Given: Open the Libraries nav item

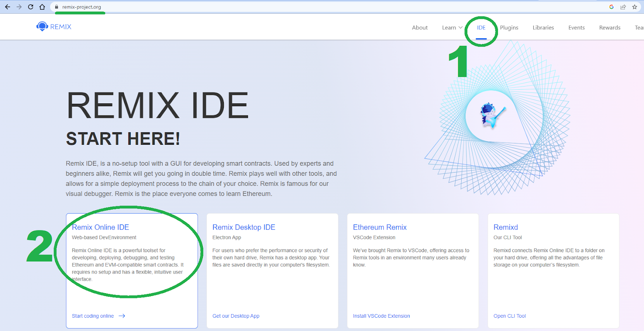Looking at the screenshot, I should coord(543,28).
